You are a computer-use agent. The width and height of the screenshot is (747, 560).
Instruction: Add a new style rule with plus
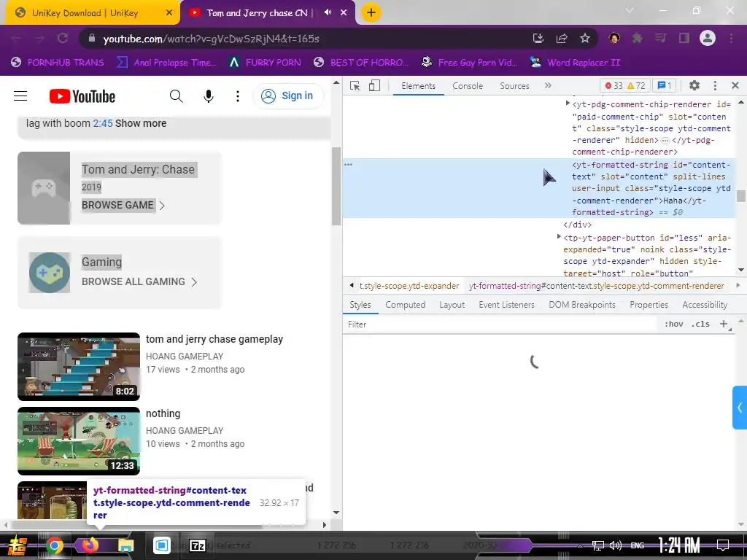click(x=724, y=324)
